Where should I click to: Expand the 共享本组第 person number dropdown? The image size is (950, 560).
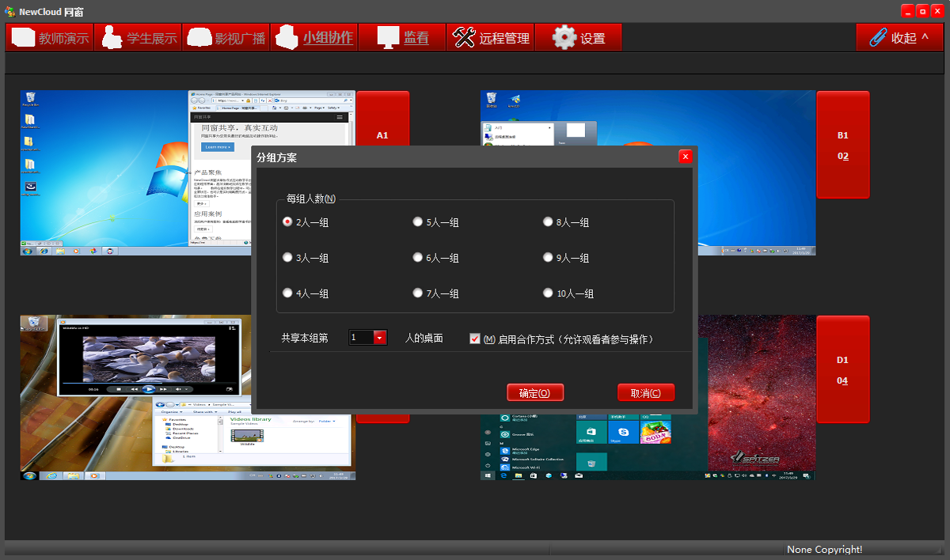point(380,338)
